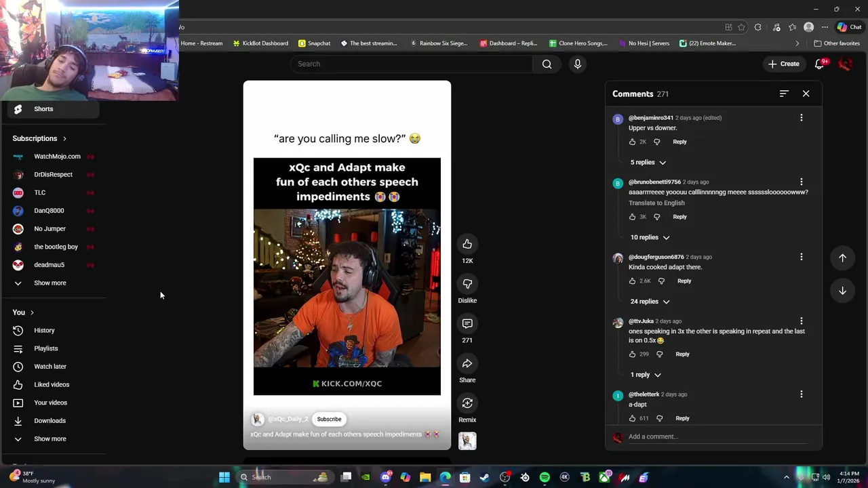Open Other favorites folder
Viewport: 868px width, 488px height.
coord(837,43)
